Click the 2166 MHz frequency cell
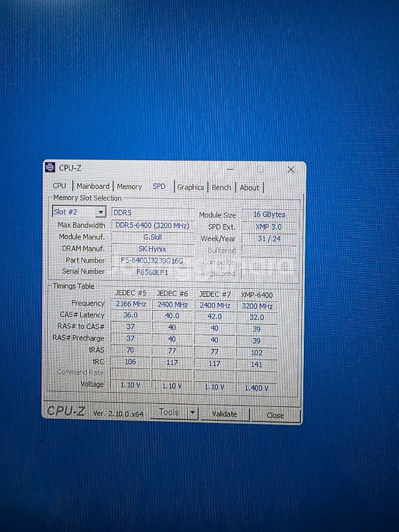Image resolution: width=399 pixels, height=532 pixels. pos(131,304)
